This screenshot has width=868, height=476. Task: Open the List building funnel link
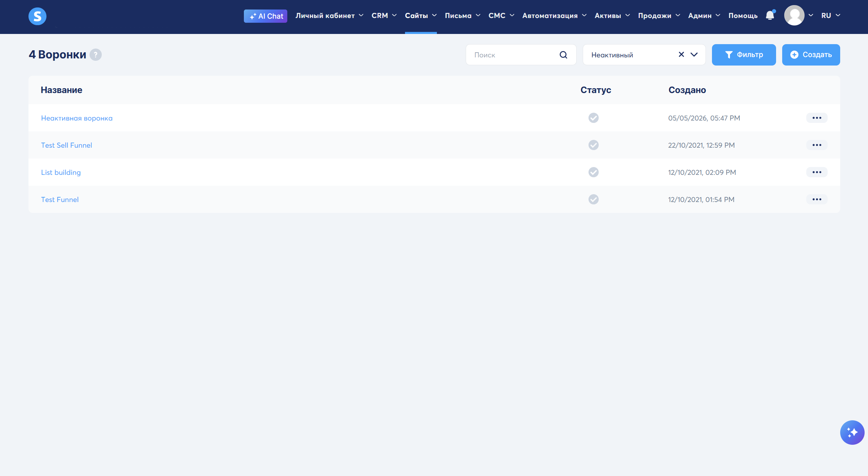61,172
